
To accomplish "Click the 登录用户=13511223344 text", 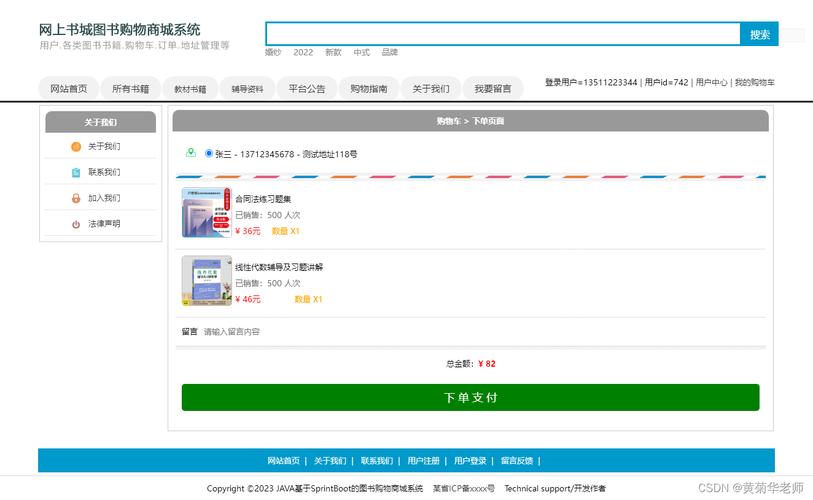I will [591, 82].
